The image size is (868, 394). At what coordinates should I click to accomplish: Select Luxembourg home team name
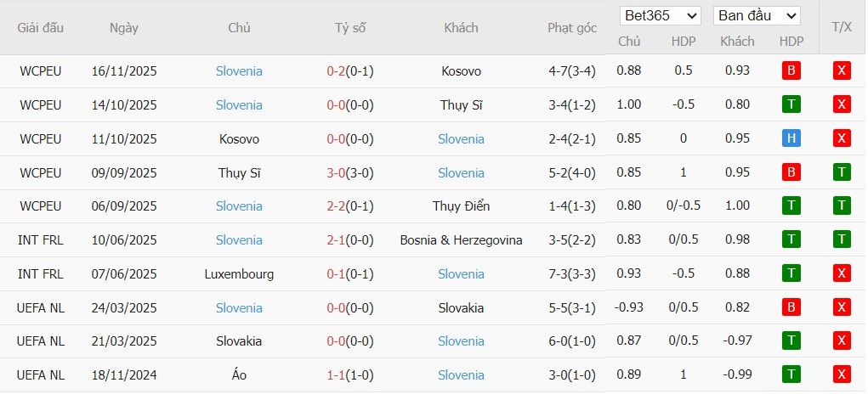(239, 273)
